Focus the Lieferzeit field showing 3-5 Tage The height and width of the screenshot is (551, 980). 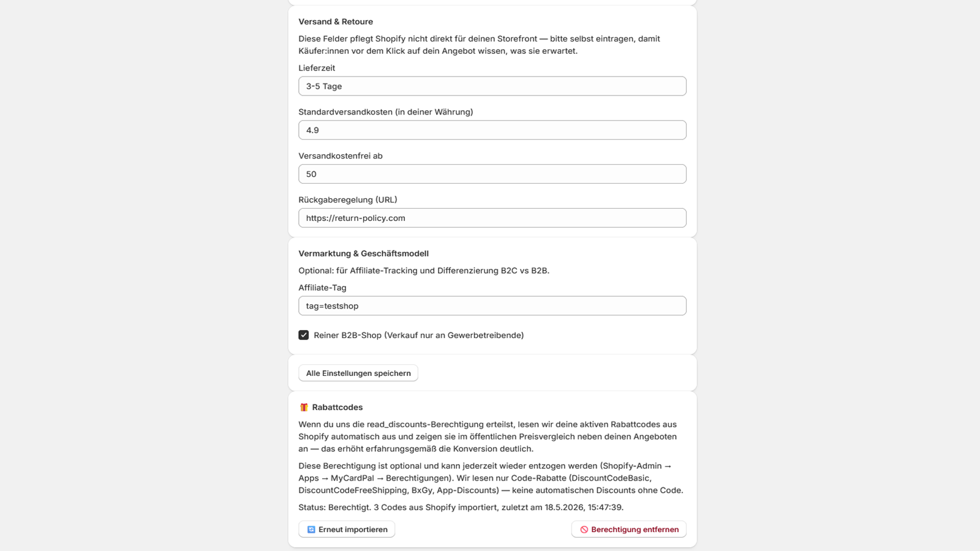tap(492, 86)
